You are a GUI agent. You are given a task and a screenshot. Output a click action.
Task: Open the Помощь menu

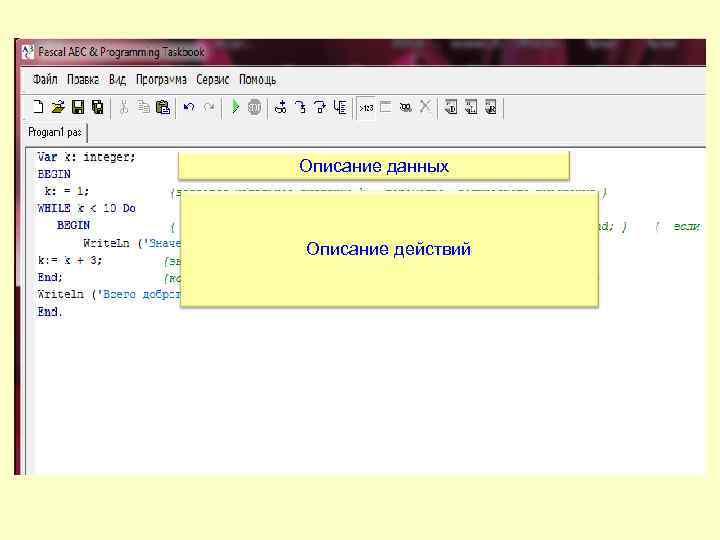click(x=258, y=79)
